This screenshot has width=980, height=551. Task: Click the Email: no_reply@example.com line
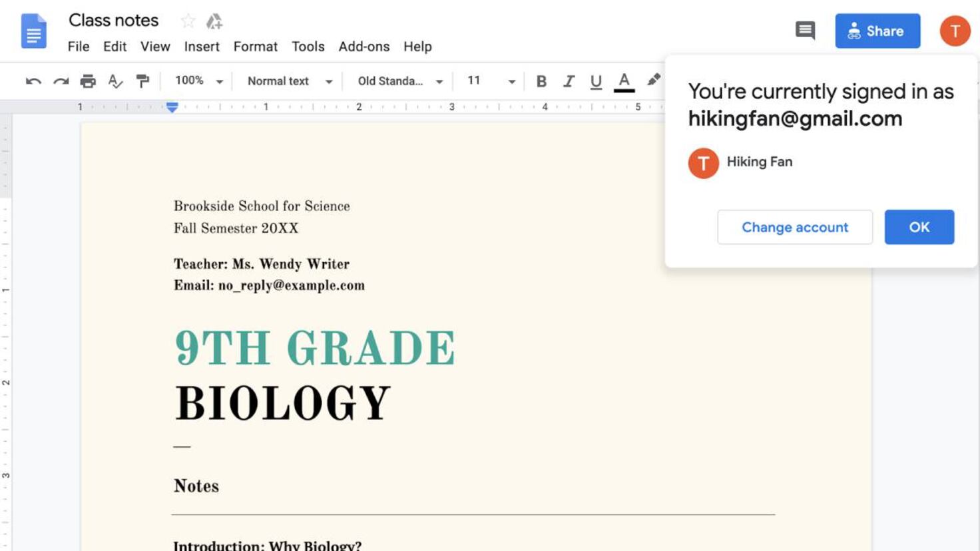point(269,285)
